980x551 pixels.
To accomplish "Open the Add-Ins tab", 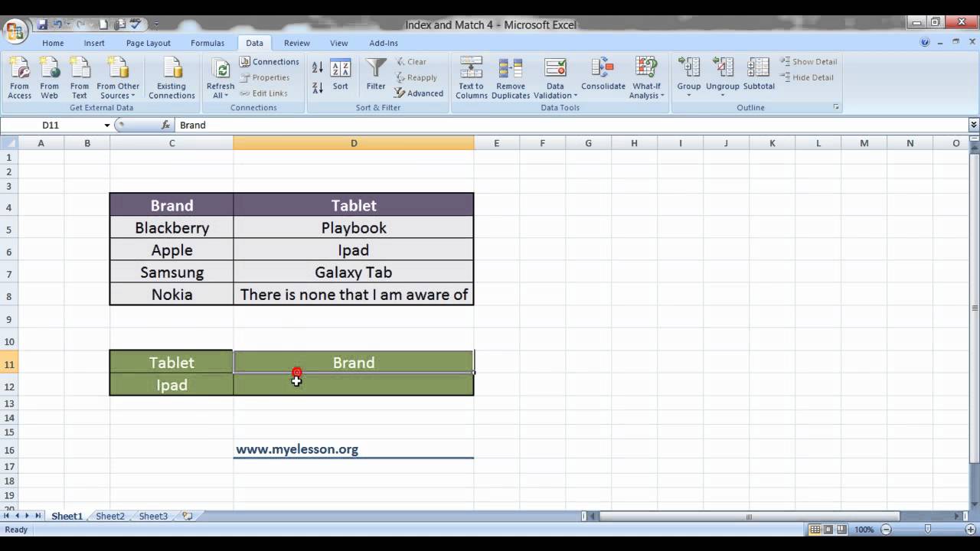I will click(384, 43).
